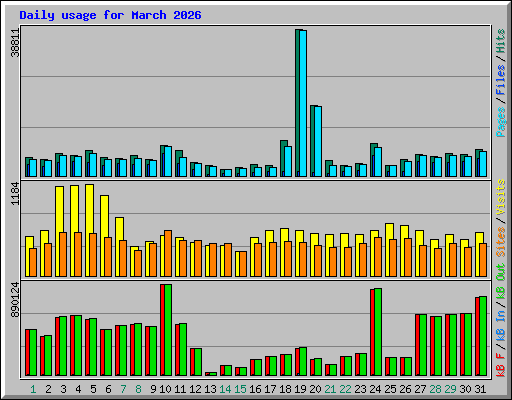Click green day label 21 on x-axis

330,389
